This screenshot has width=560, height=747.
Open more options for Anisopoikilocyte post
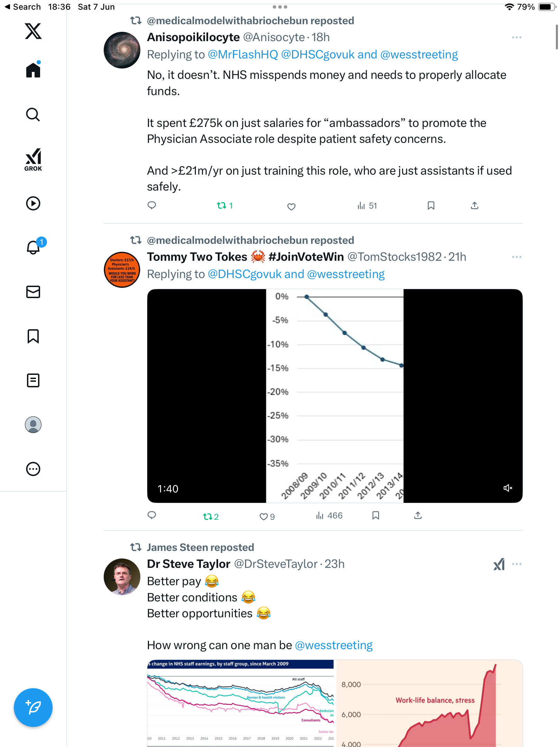coord(517,37)
